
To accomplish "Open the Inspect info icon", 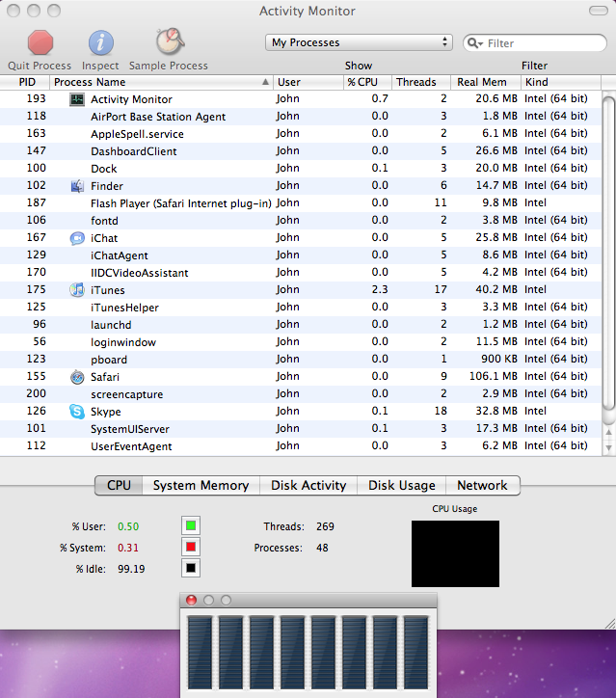I will (100, 42).
